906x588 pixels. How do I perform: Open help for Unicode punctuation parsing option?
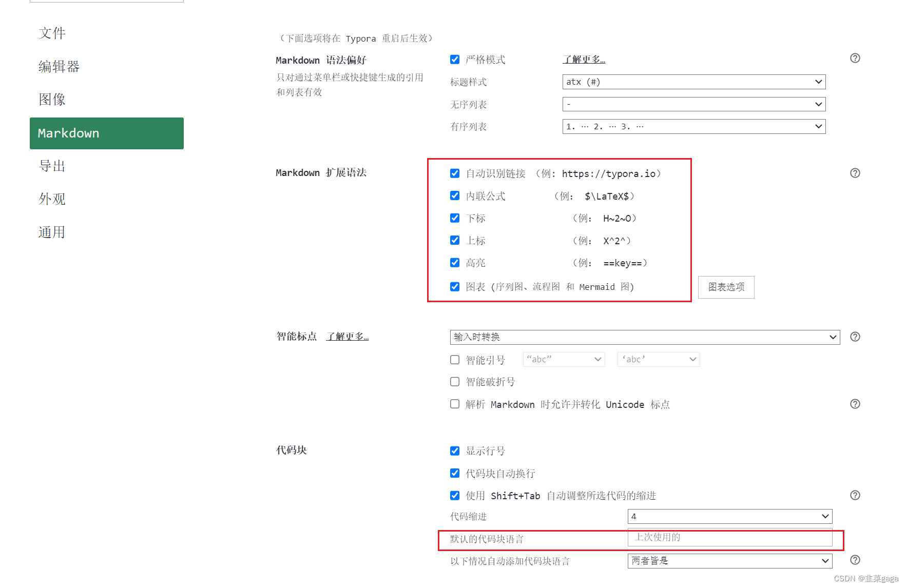pos(855,404)
